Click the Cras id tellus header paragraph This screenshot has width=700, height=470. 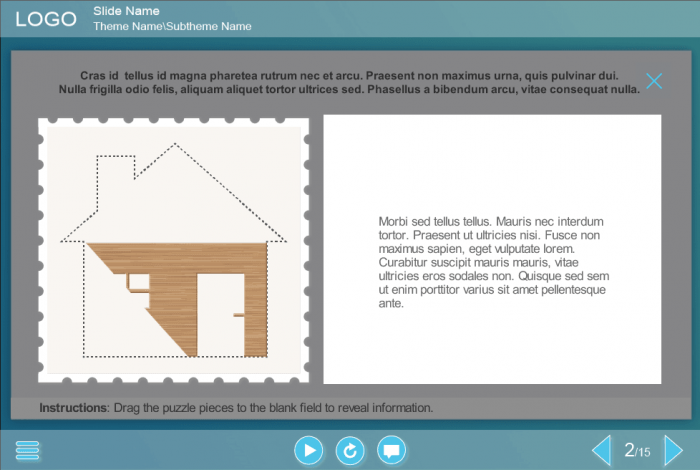[349, 82]
